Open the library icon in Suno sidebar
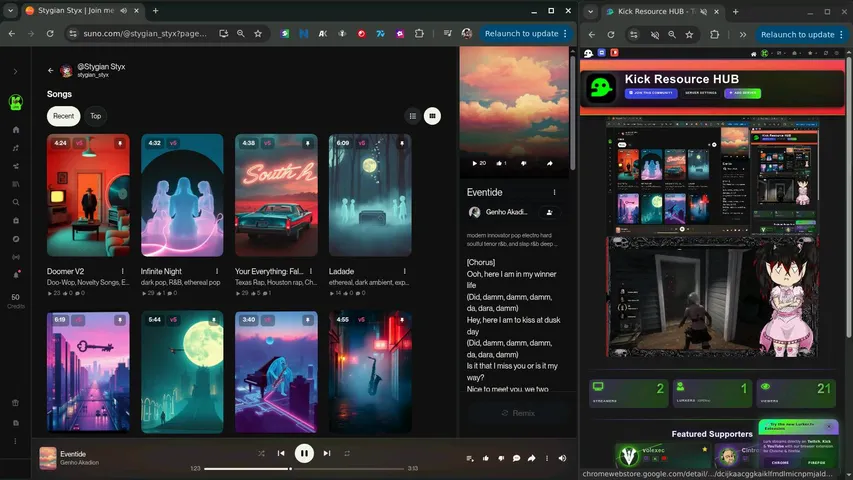Viewport: 853px width, 480px height. (x=16, y=184)
